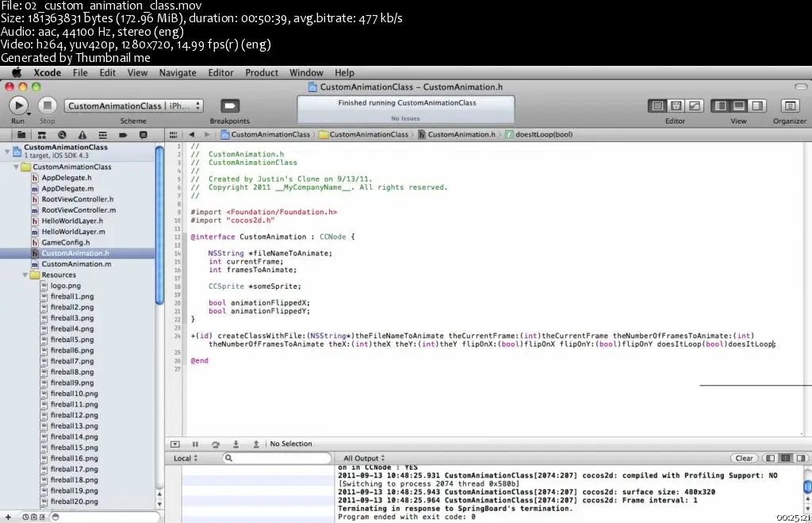Switch to the Standard editor
812x523 pixels.
[657, 106]
